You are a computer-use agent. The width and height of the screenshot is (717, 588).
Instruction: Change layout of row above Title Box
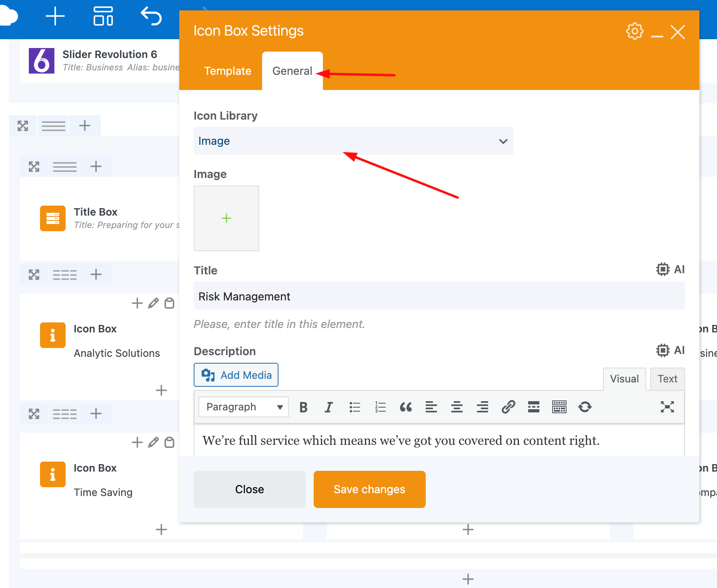coord(65,166)
